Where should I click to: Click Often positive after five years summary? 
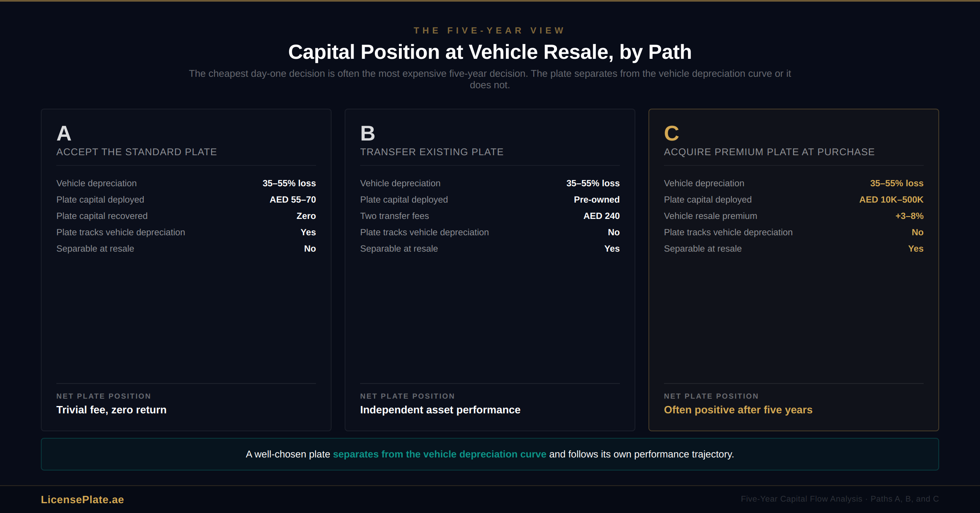[738, 410]
